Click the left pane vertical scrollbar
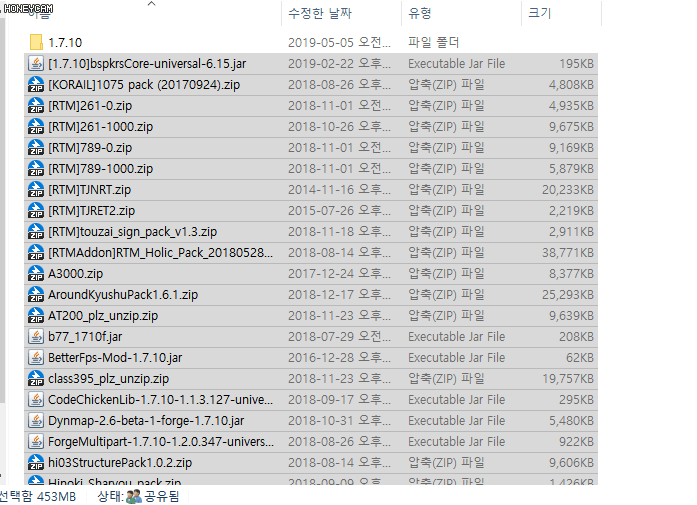Image resolution: width=697 pixels, height=505 pixels. [x=3, y=211]
